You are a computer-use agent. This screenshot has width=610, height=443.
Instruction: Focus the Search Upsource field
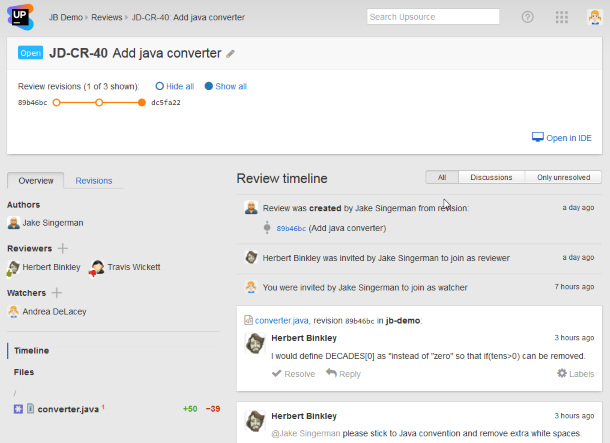click(x=433, y=17)
